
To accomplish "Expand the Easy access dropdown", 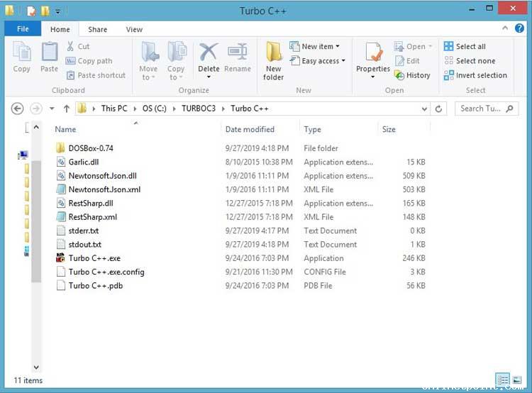I will coord(318,61).
